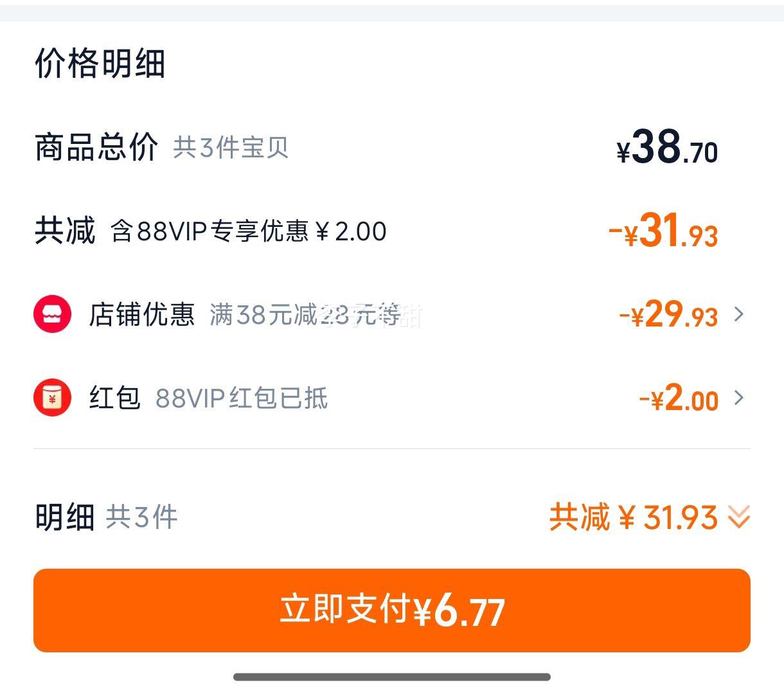Tap the 满38元减28元等 promotion text
The image size is (784, 696).
pos(305,315)
